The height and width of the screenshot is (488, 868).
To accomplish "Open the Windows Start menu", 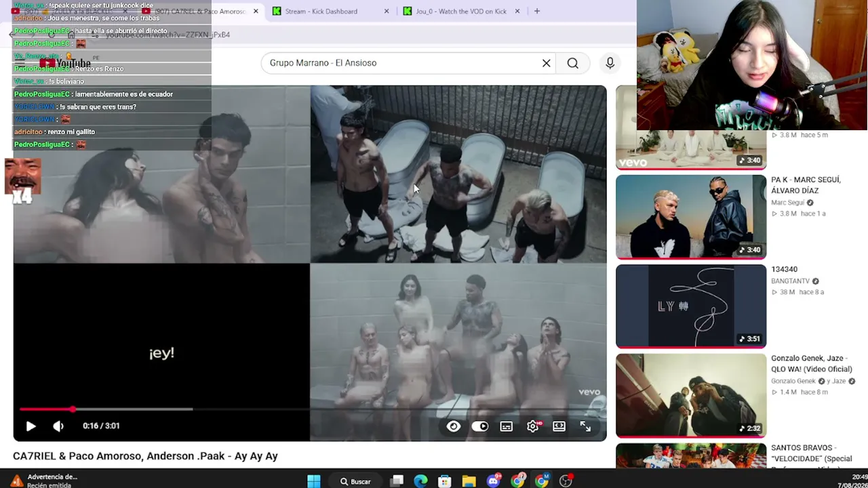I will 313,481.
